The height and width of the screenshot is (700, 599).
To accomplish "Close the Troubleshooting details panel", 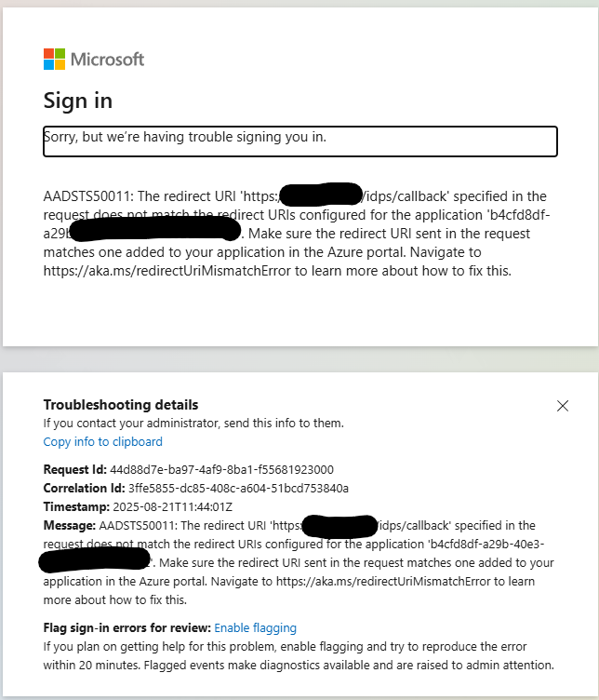I will [563, 406].
